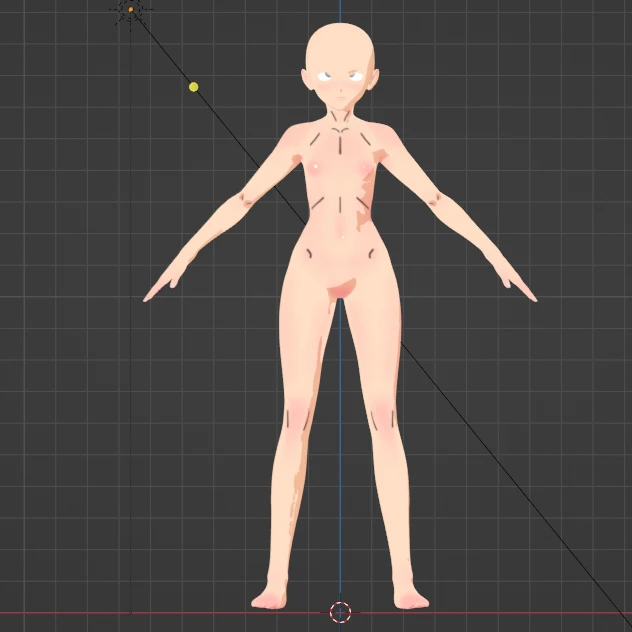Click the 3D cursor at origin

(340, 612)
